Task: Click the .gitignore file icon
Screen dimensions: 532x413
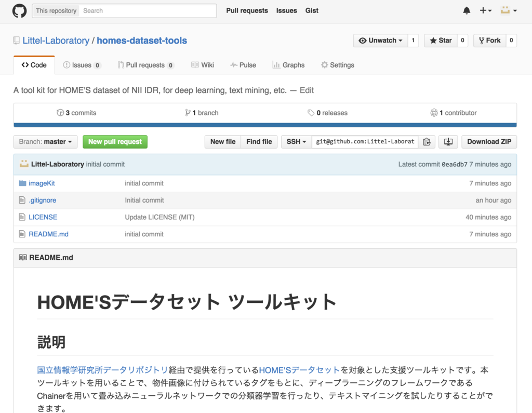Action: (x=22, y=200)
